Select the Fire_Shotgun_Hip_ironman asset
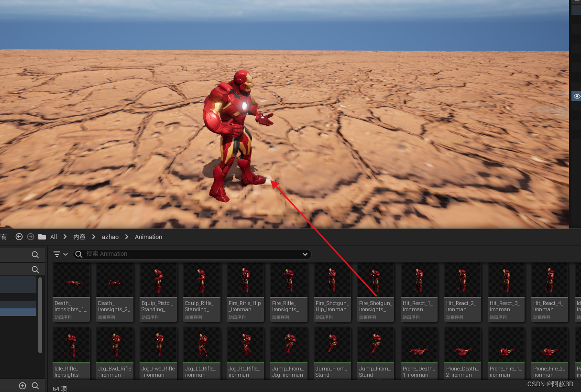The height and width of the screenshot is (392, 581). (x=332, y=293)
